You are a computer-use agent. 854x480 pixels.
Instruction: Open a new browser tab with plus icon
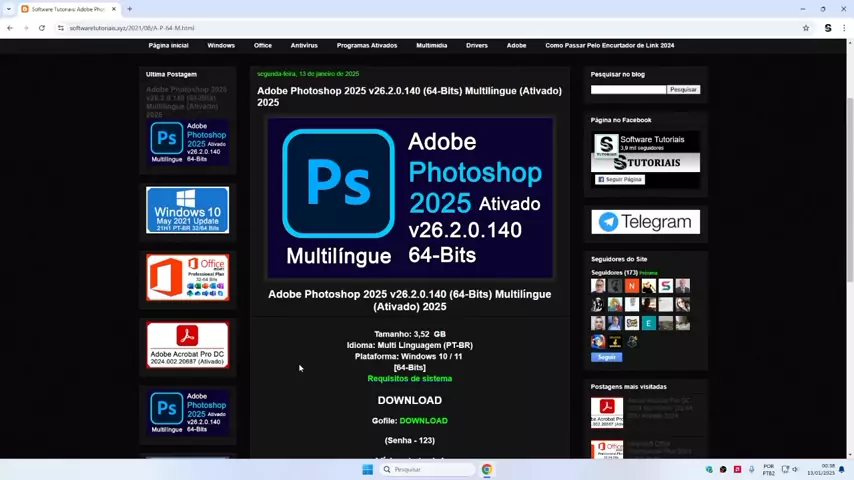(129, 9)
